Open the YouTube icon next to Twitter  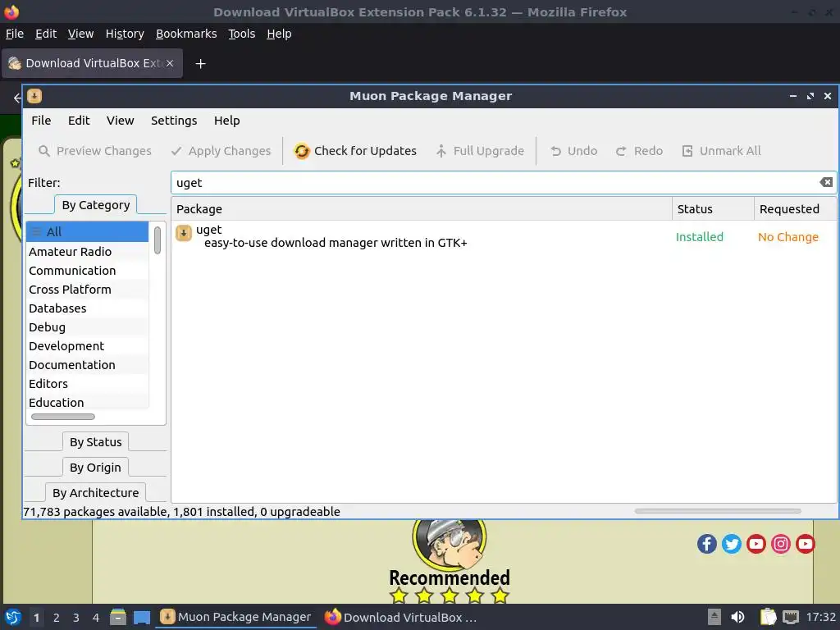point(756,544)
